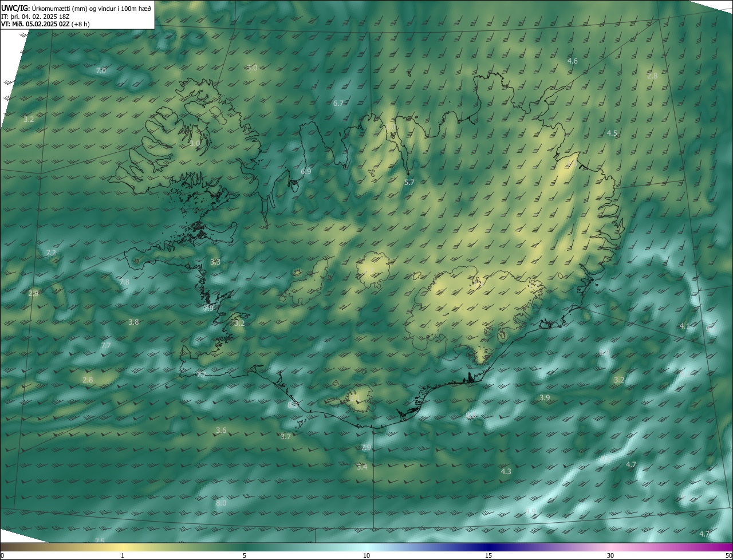The image size is (733, 560).
Task: Click the colorbar tick label 0
Action: [2, 555]
